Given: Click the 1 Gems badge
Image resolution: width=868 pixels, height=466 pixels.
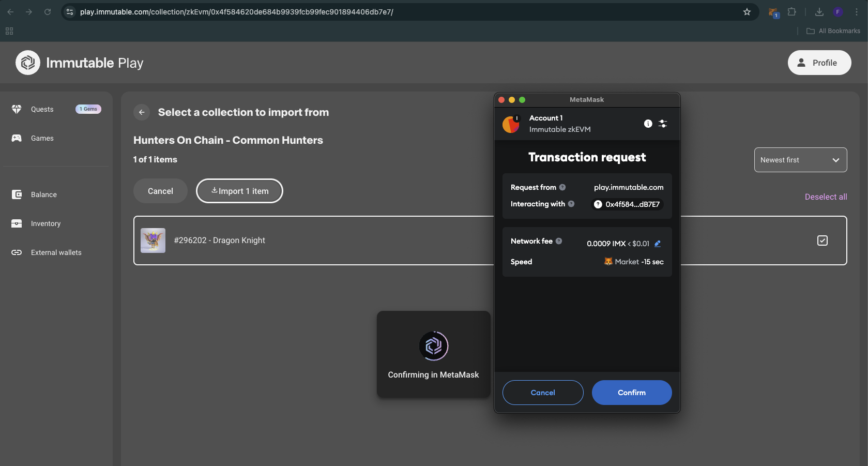Looking at the screenshot, I should click(x=88, y=109).
